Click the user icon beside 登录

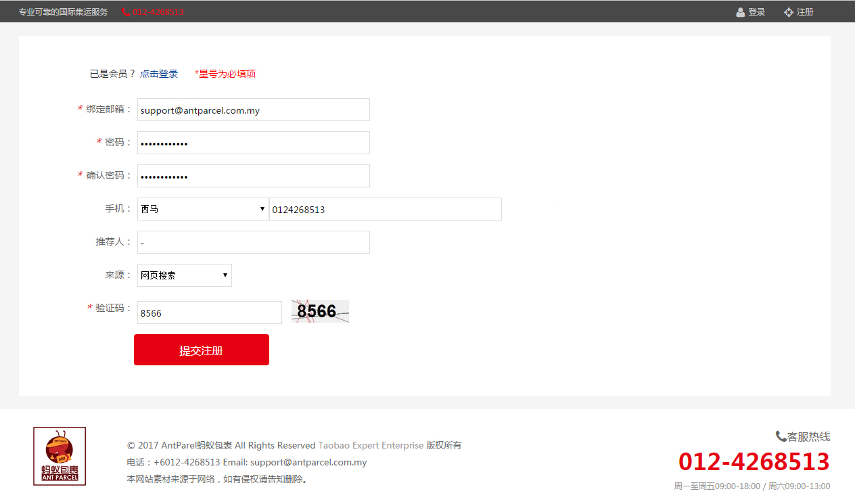[x=741, y=12]
